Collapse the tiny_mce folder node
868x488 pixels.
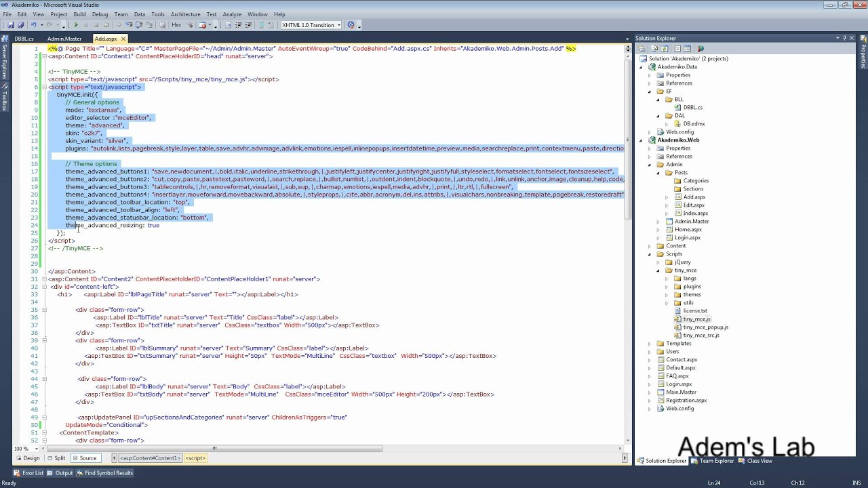(658, 270)
